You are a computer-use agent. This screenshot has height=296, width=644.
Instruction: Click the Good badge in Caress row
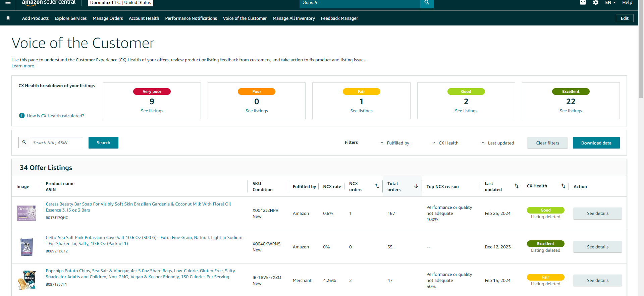pyautogui.click(x=545, y=210)
